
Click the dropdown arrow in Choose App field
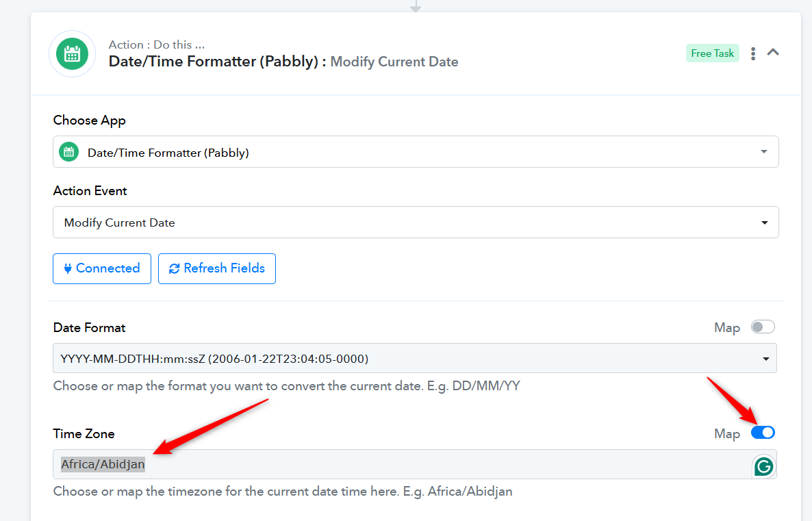click(x=764, y=152)
